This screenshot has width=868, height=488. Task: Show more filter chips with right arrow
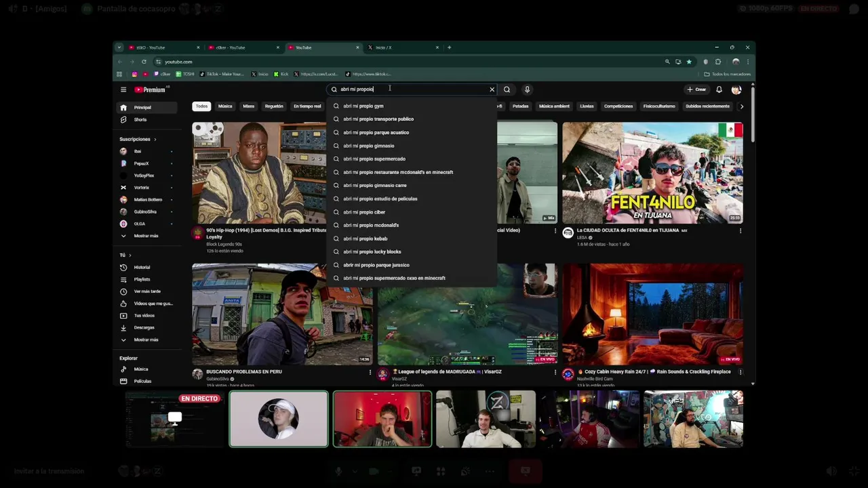tap(741, 106)
